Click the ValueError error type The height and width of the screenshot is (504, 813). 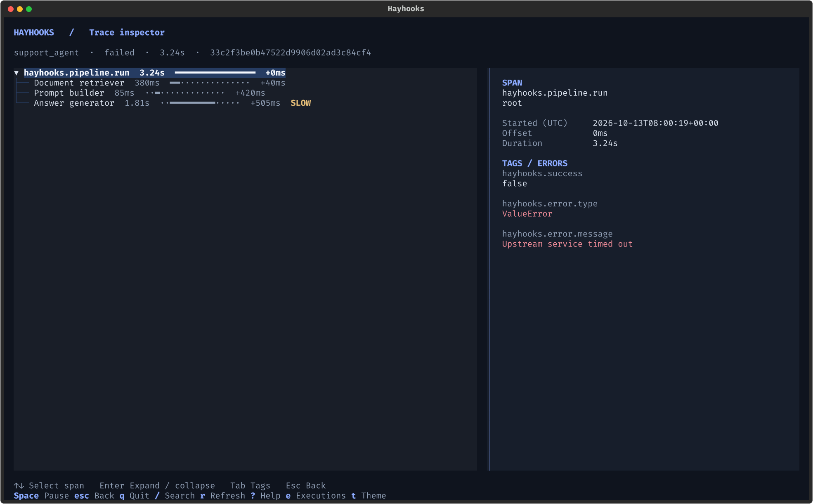click(527, 214)
